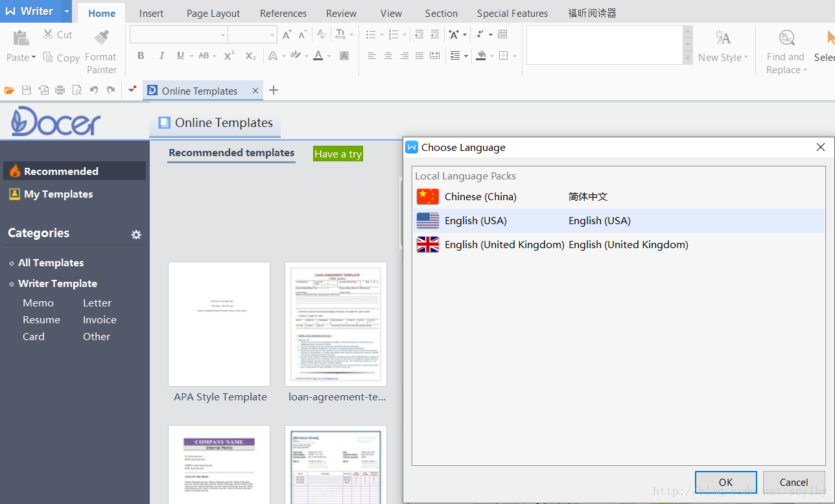Screen dimensions: 835x504
Task: Increase font size with A+ icon
Action: 287,34
